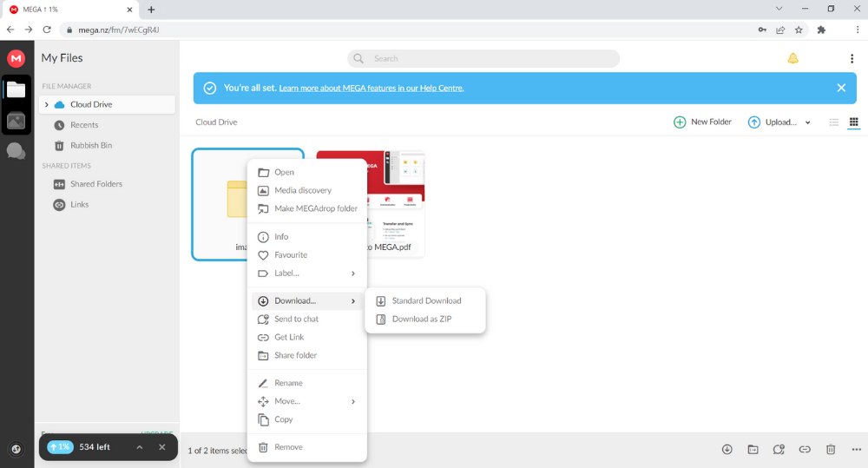The image size is (868, 468).
Task: Focus the Search field
Action: coord(483,59)
